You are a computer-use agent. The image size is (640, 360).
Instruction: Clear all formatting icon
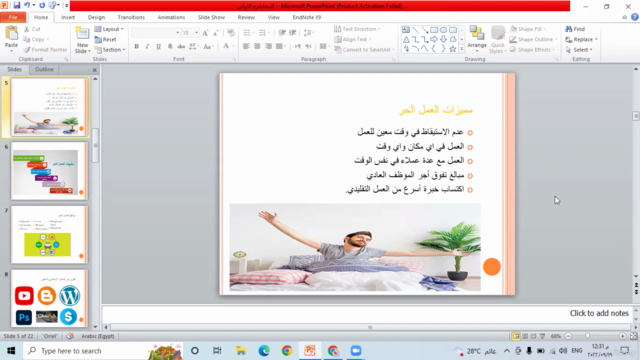coord(231,33)
